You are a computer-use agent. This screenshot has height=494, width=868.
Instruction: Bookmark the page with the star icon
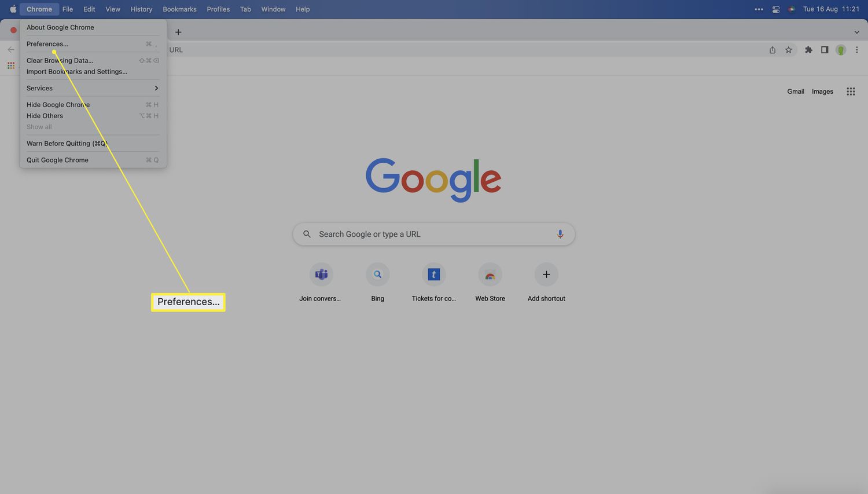789,50
